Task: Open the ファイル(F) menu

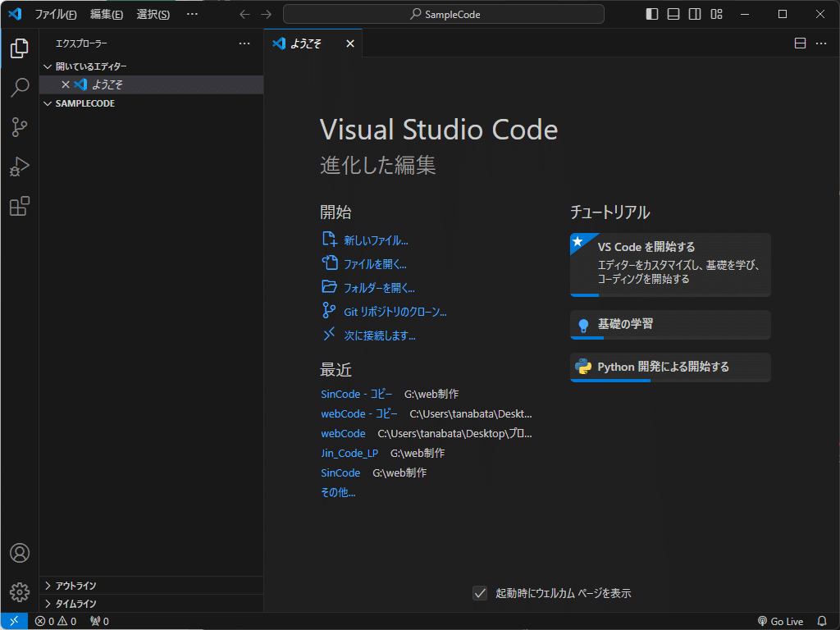Action: (56, 15)
